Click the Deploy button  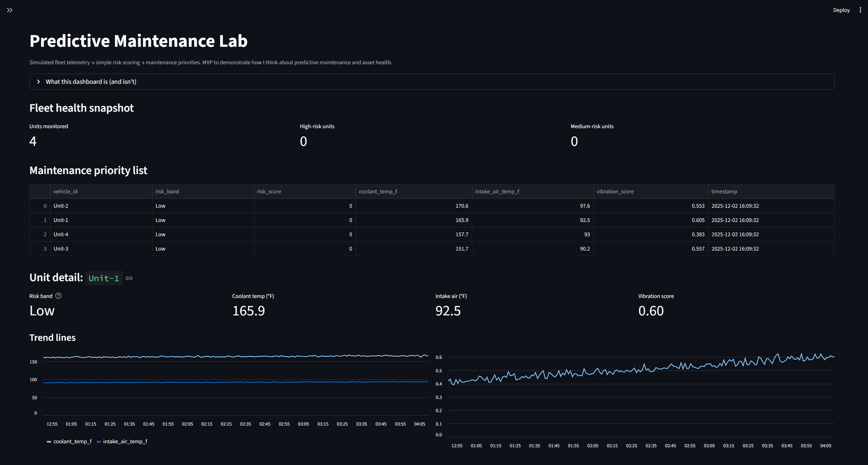click(841, 10)
